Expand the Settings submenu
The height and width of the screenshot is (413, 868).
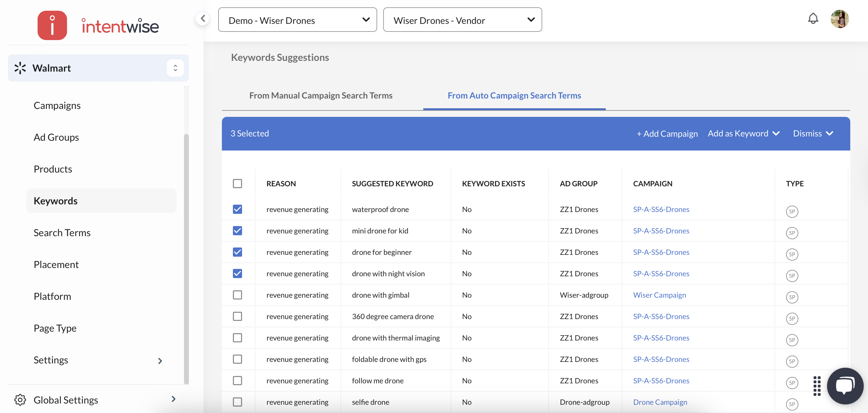click(160, 361)
